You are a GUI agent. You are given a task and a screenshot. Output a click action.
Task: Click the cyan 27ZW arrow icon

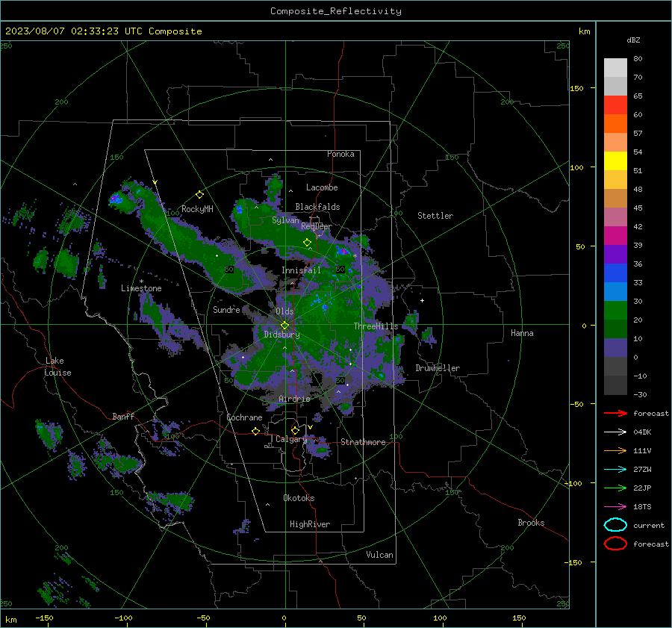coord(615,470)
